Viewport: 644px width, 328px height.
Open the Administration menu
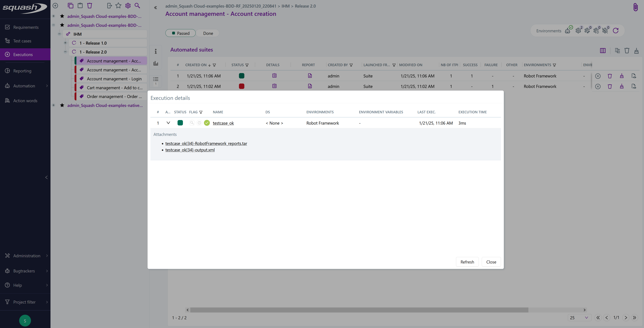26,255
